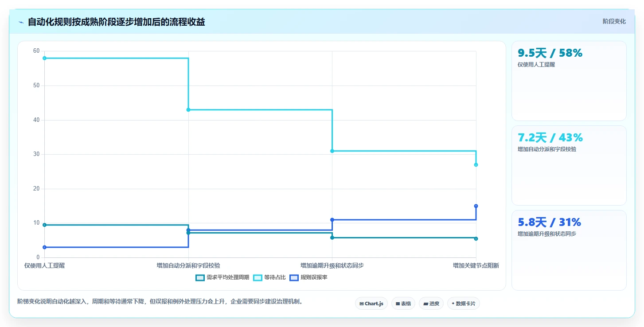Screen dimensions: 644x327
Task: Click 规则误报率 point at 11
Action: tap(332, 220)
